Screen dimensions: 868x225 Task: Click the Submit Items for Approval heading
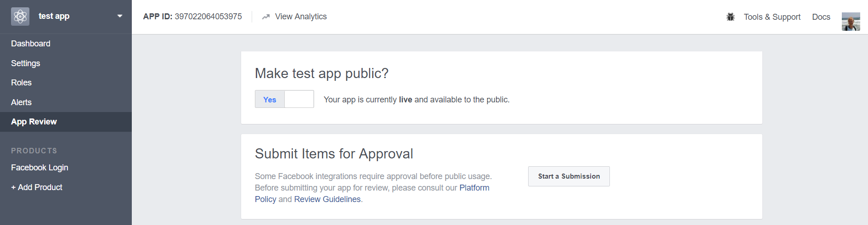pyautogui.click(x=334, y=154)
